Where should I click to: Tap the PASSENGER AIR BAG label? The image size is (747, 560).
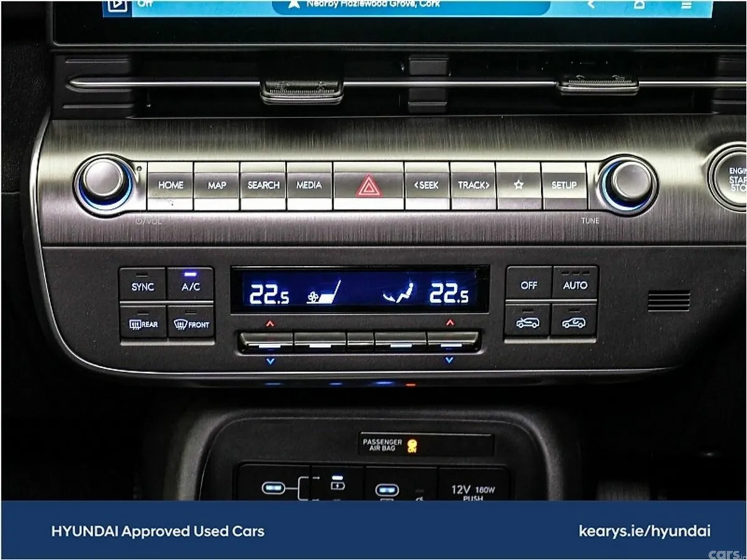pyautogui.click(x=382, y=444)
